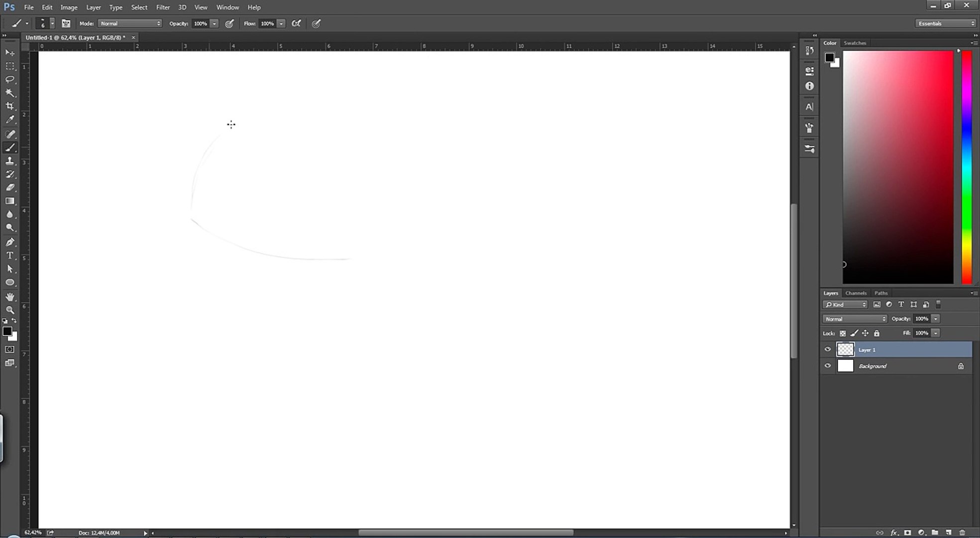The width and height of the screenshot is (980, 538).
Task: Switch to the Channels tab
Action: click(856, 293)
